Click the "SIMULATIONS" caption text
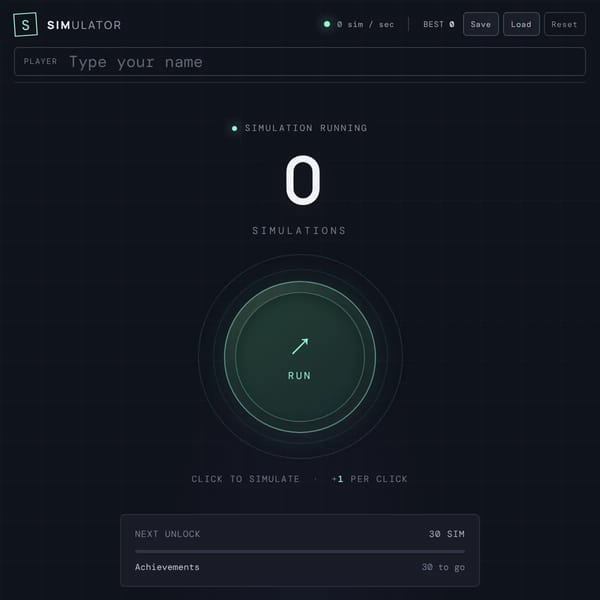600x600 pixels. [299, 230]
